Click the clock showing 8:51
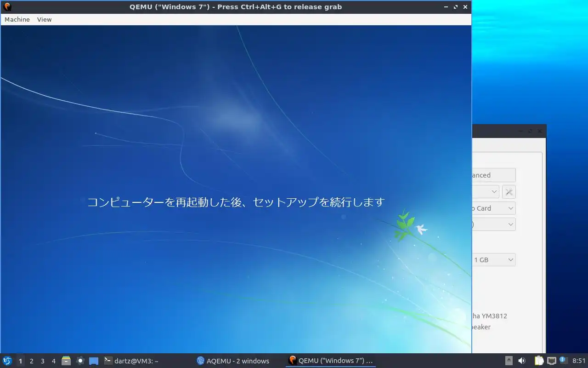This screenshot has width=588, height=368. pyautogui.click(x=579, y=361)
